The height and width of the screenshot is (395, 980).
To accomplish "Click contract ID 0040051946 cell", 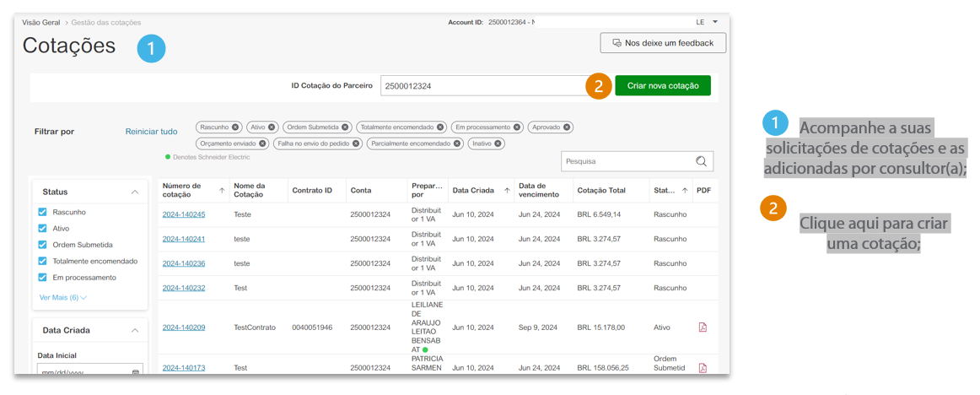I will point(312,327).
